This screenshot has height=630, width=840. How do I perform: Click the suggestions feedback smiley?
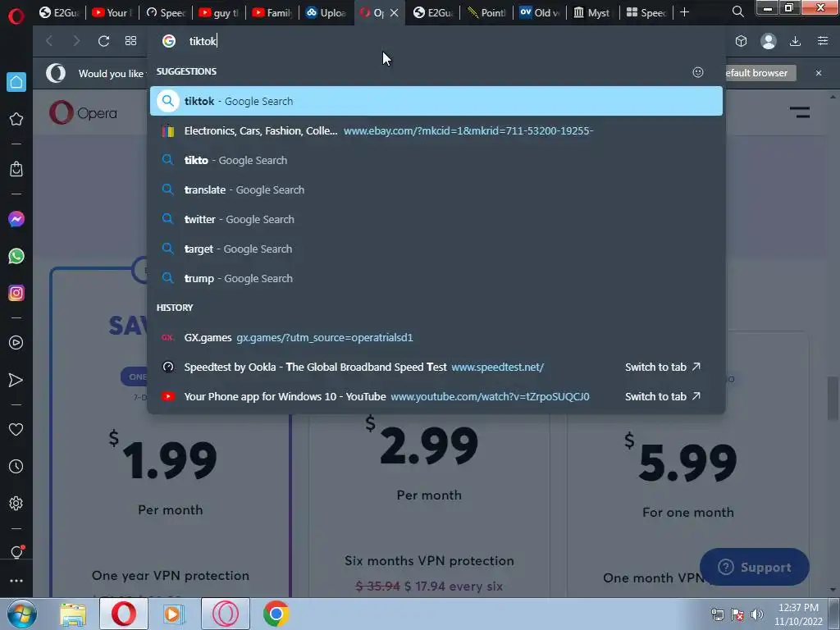coord(698,72)
